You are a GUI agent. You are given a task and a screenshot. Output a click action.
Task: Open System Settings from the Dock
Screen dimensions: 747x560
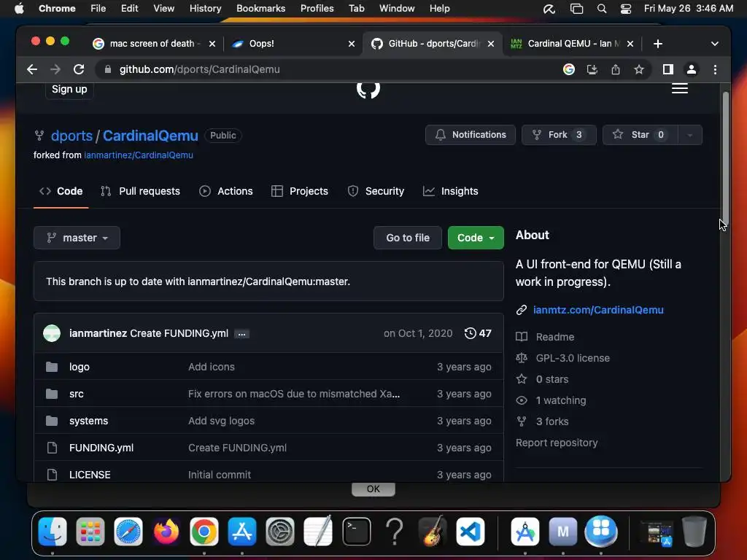point(280,531)
